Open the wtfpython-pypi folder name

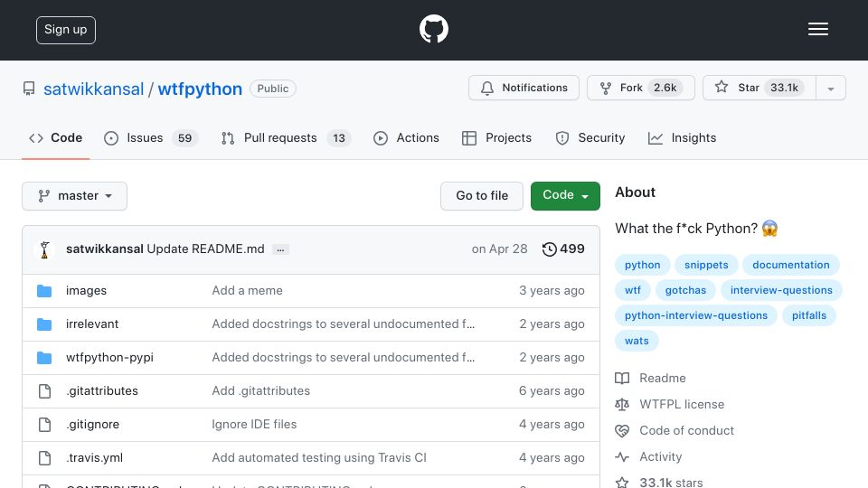109,358
